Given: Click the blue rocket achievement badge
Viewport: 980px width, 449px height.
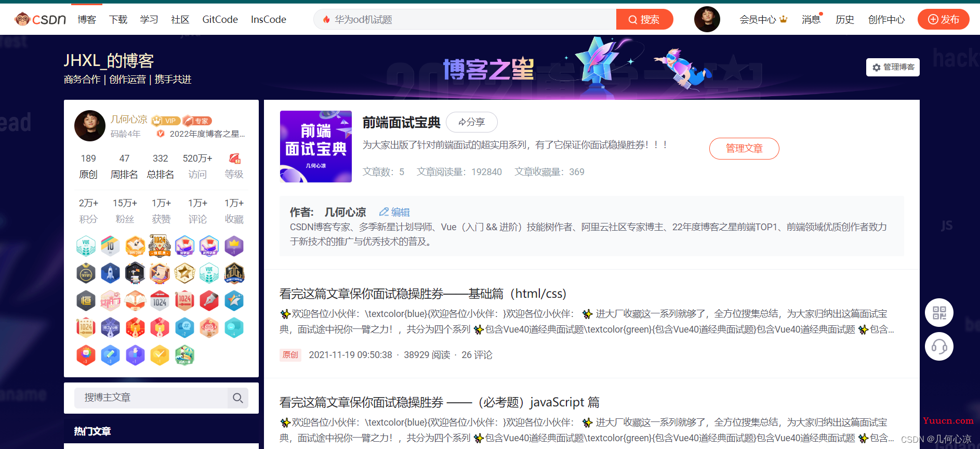Looking at the screenshot, I should [x=110, y=273].
